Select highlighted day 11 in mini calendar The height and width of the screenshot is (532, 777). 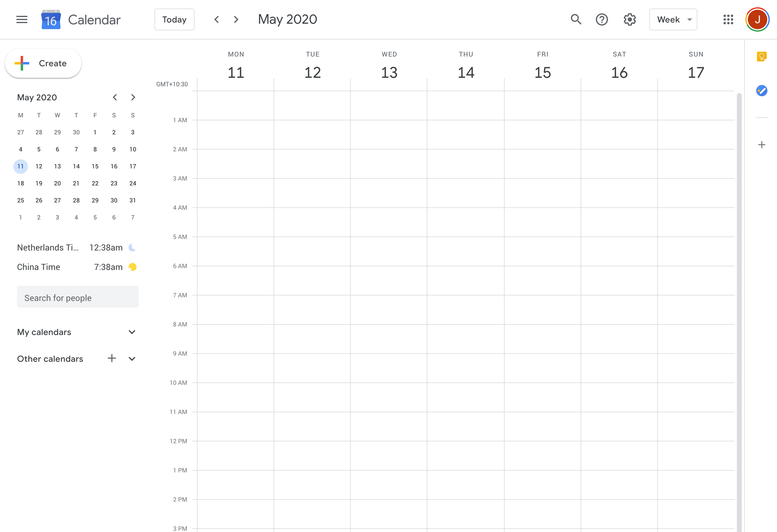click(21, 167)
